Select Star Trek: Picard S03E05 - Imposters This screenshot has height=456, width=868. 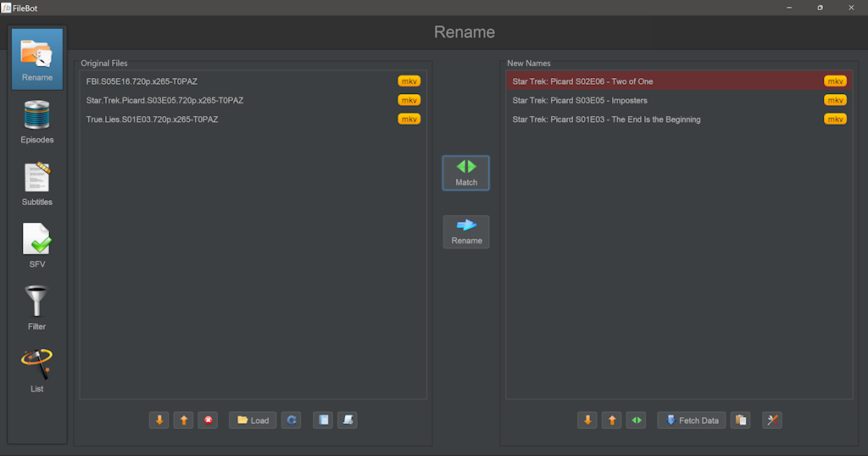click(679, 100)
